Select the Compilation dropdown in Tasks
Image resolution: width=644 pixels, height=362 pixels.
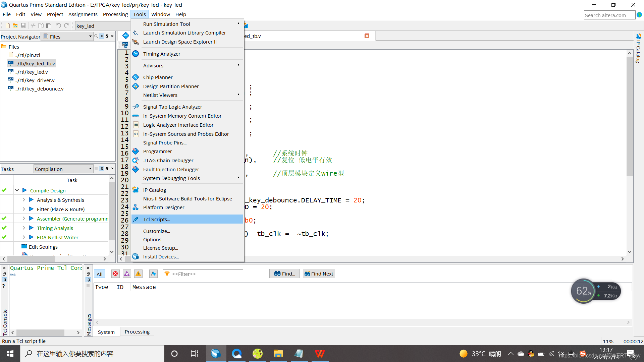click(63, 168)
